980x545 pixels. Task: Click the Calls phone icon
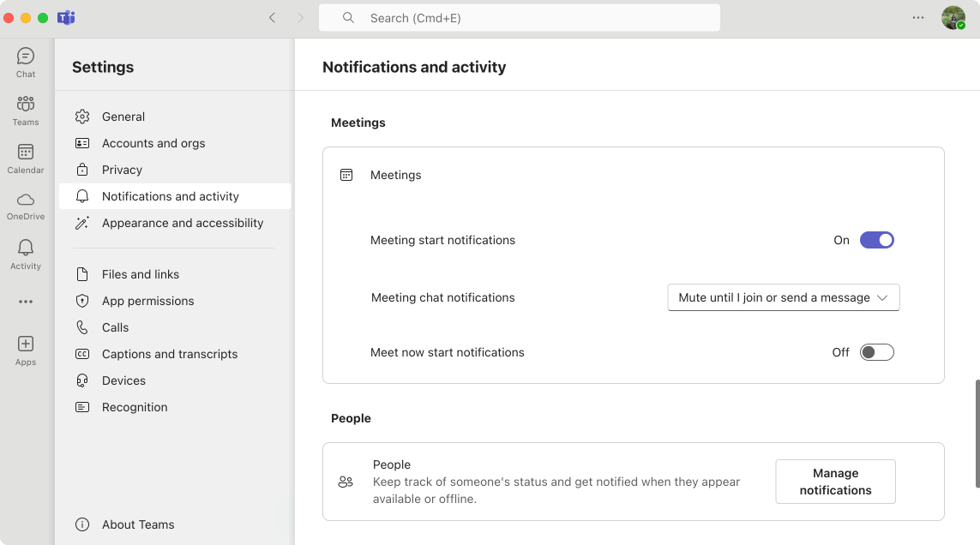(82, 327)
